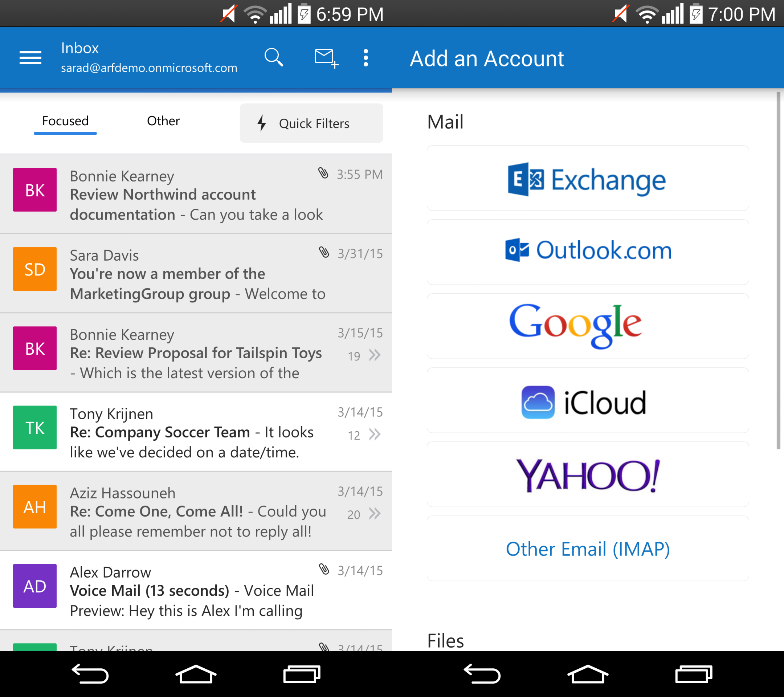
Task: Tap attachment paperclip on Alex Darrow email
Action: pyautogui.click(x=324, y=569)
